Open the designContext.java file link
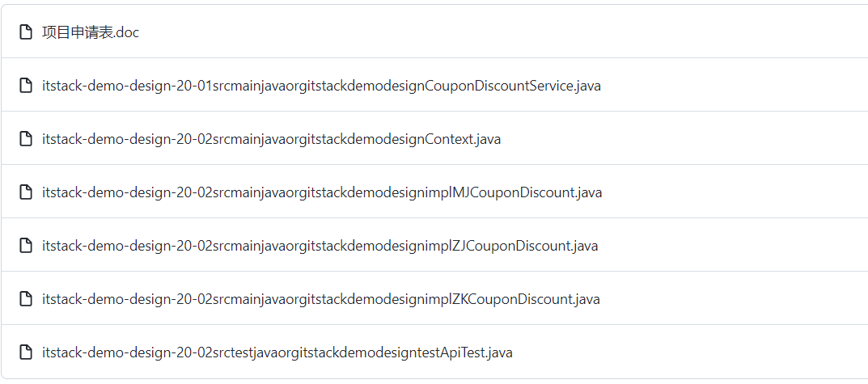The height and width of the screenshot is (384, 868). click(x=271, y=139)
